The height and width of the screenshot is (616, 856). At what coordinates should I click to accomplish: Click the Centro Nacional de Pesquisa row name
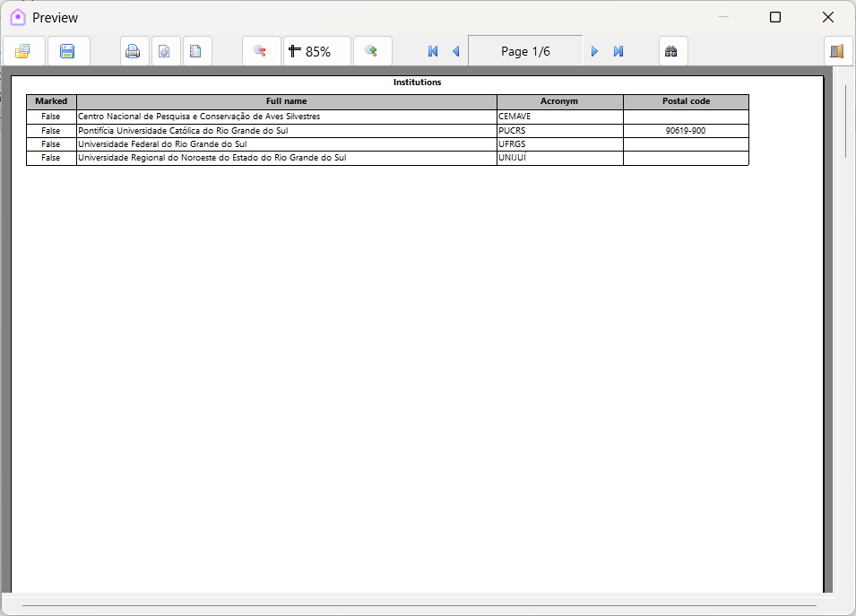click(x=199, y=117)
